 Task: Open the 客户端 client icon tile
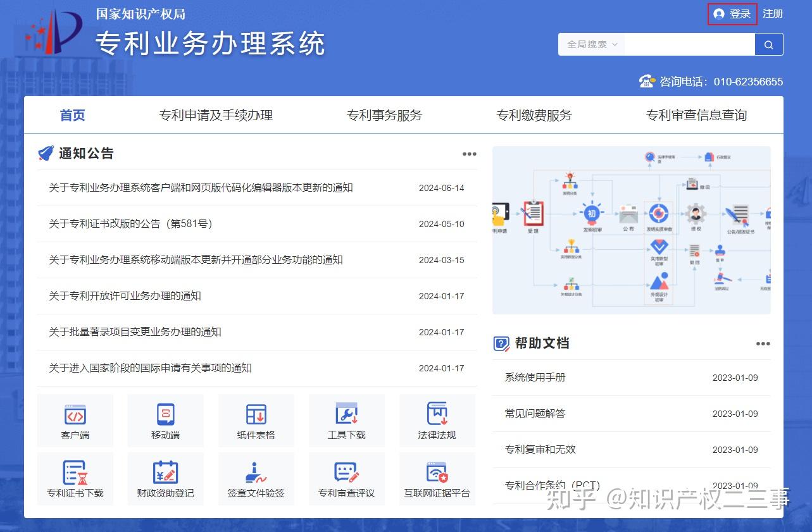pos(75,420)
